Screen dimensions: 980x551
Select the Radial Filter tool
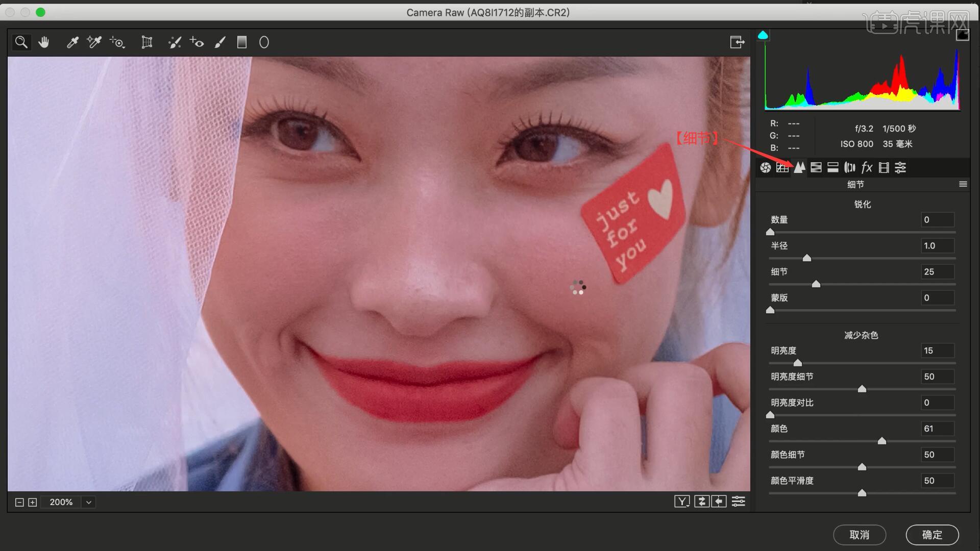[264, 42]
